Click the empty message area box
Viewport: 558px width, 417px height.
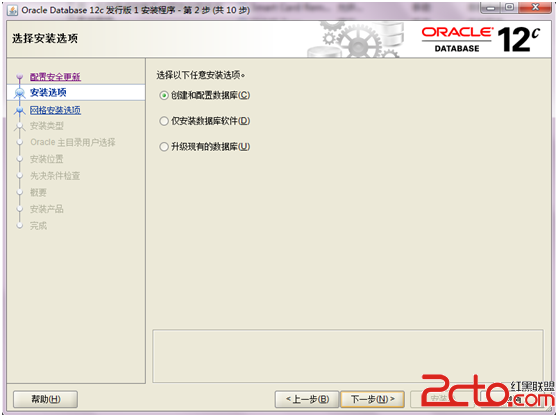click(348, 356)
